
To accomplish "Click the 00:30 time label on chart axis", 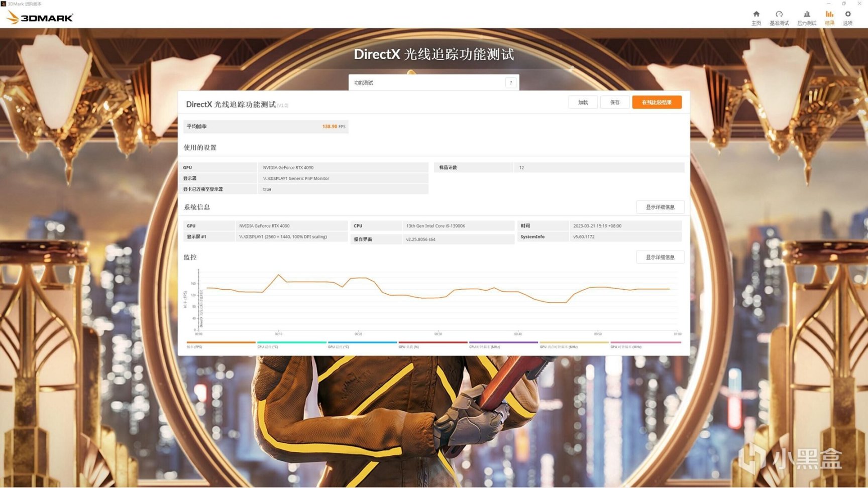I will [438, 334].
